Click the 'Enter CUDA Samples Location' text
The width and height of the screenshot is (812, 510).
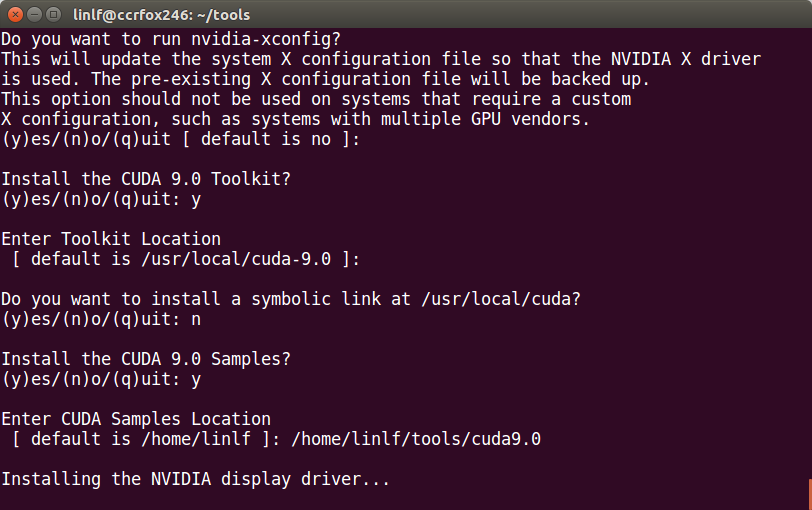click(136, 419)
